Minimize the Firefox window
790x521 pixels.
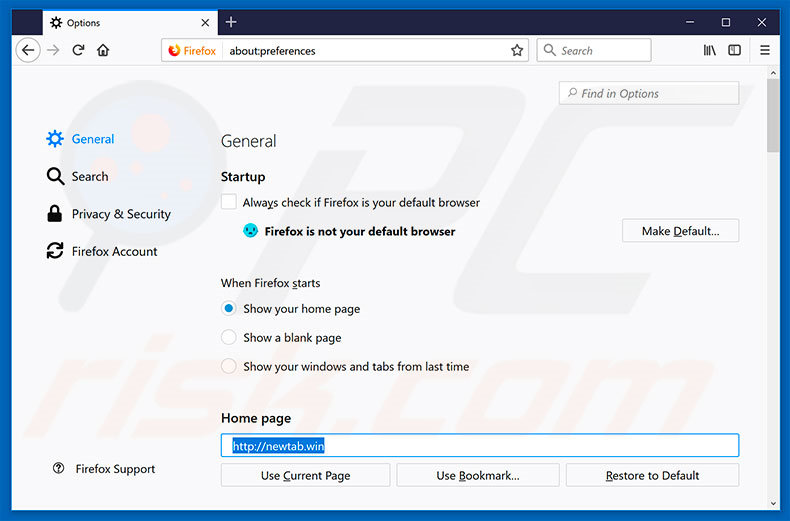tap(690, 22)
